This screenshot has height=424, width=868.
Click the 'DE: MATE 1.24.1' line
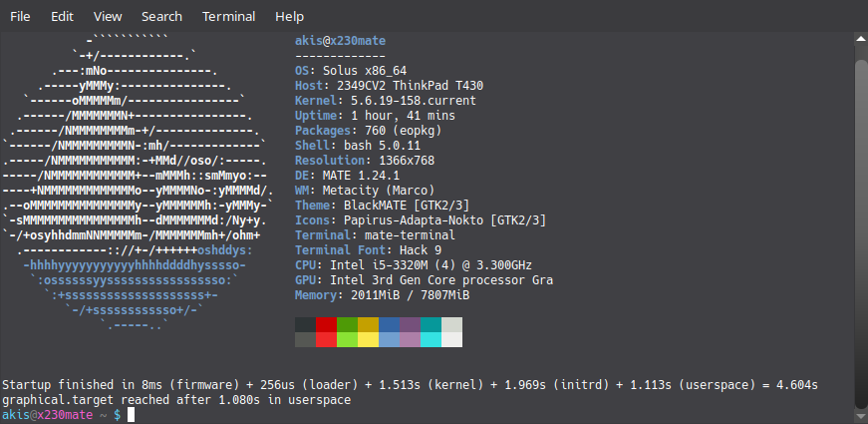click(347, 176)
